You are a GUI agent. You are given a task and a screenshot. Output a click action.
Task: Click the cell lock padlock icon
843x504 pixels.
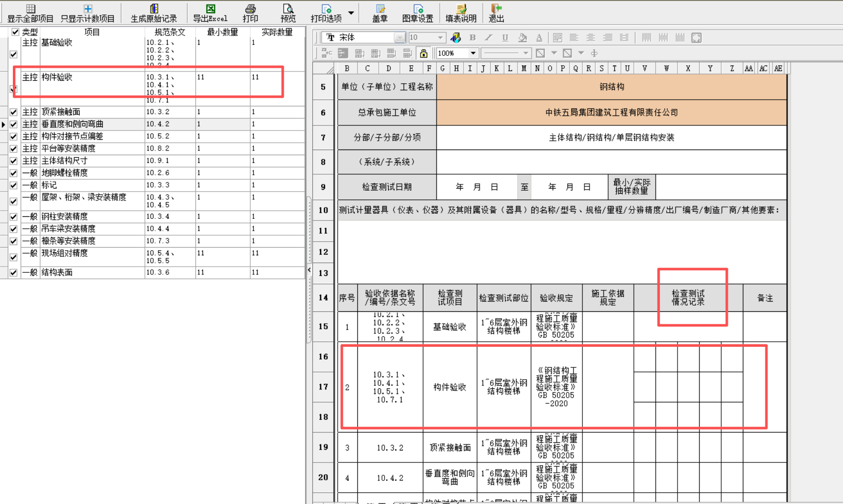tap(424, 53)
